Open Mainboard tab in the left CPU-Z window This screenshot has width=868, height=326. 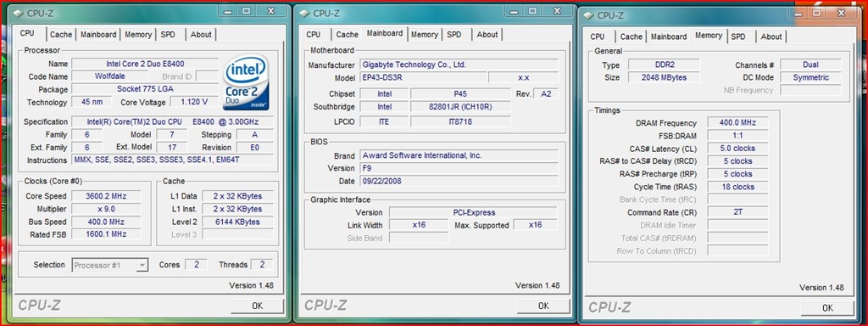pyautogui.click(x=98, y=34)
